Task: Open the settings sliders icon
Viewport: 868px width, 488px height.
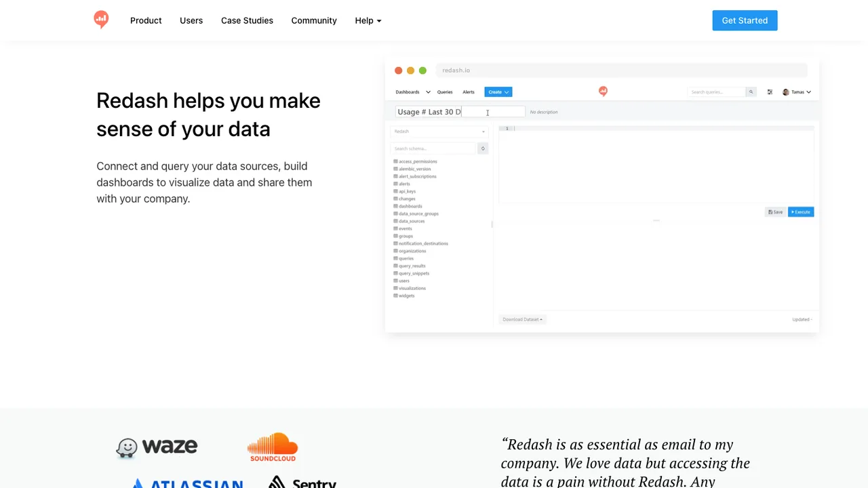Action: (x=770, y=92)
